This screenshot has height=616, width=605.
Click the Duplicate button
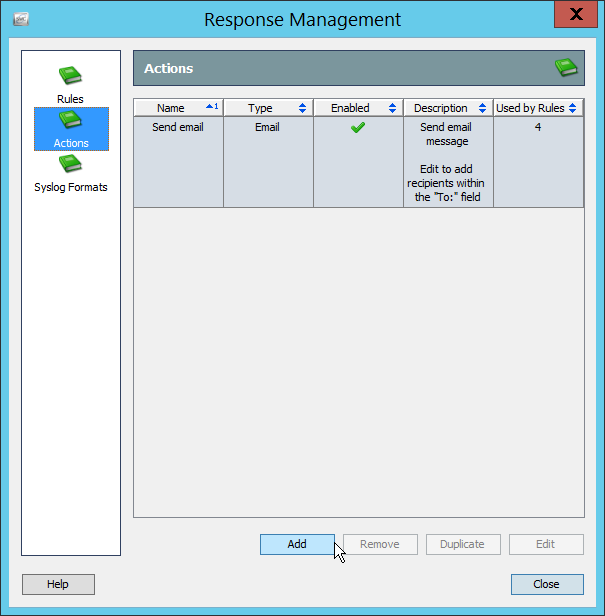pyautogui.click(x=463, y=544)
